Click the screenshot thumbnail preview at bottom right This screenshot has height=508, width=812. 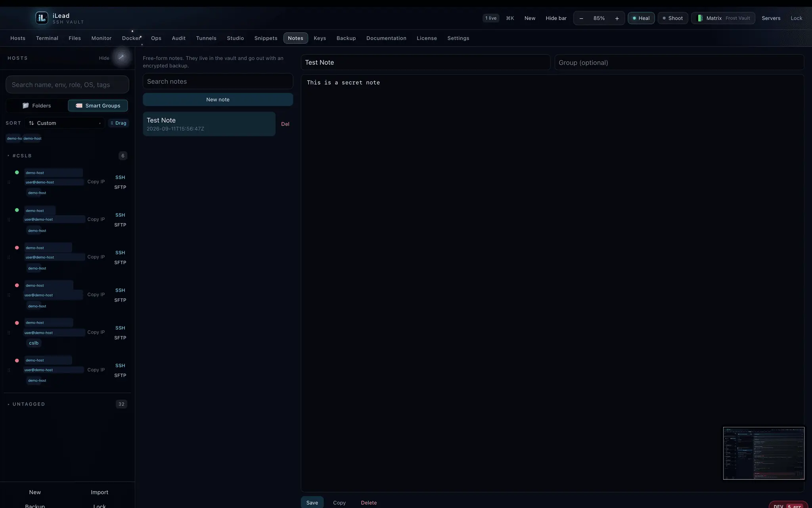[764, 453]
